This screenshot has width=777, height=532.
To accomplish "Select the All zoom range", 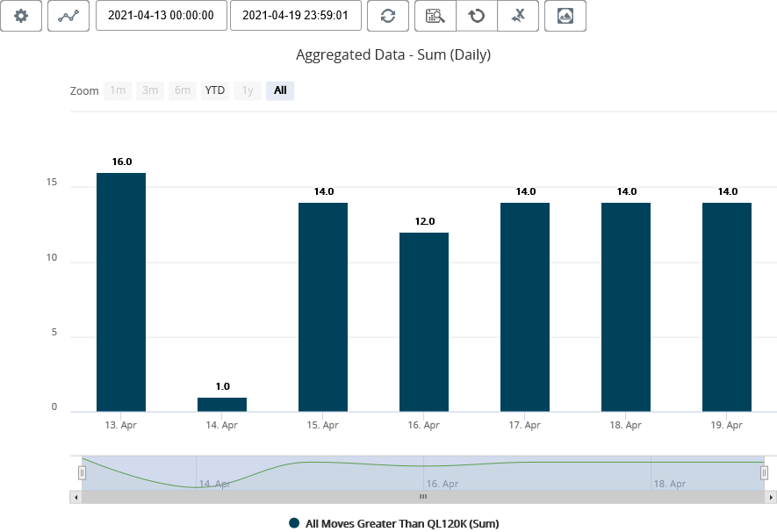I will click(280, 90).
